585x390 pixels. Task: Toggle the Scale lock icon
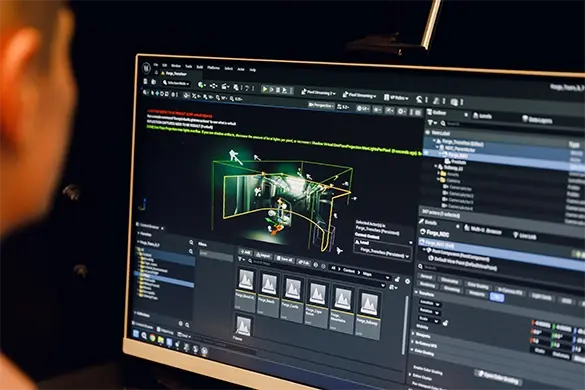pyautogui.click(x=445, y=323)
